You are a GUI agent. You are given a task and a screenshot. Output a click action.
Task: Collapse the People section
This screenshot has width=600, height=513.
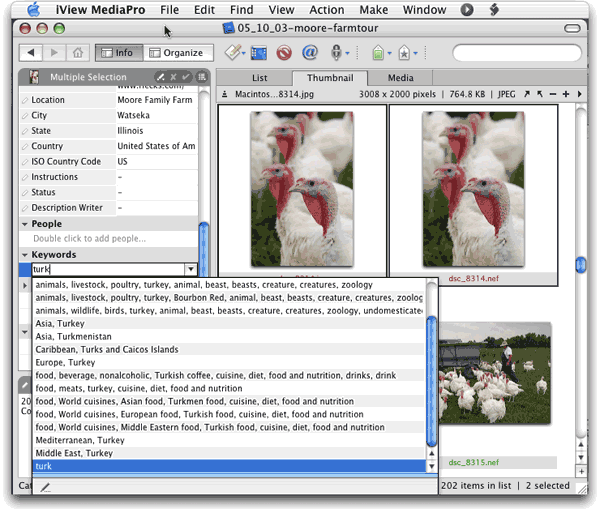[25, 224]
